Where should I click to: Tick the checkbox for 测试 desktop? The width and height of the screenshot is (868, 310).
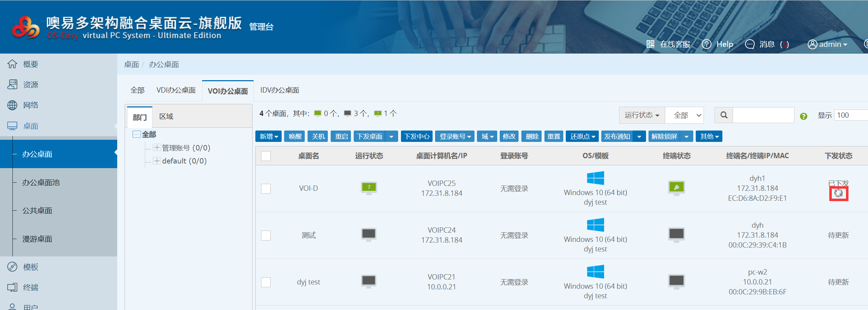pyautogui.click(x=266, y=235)
